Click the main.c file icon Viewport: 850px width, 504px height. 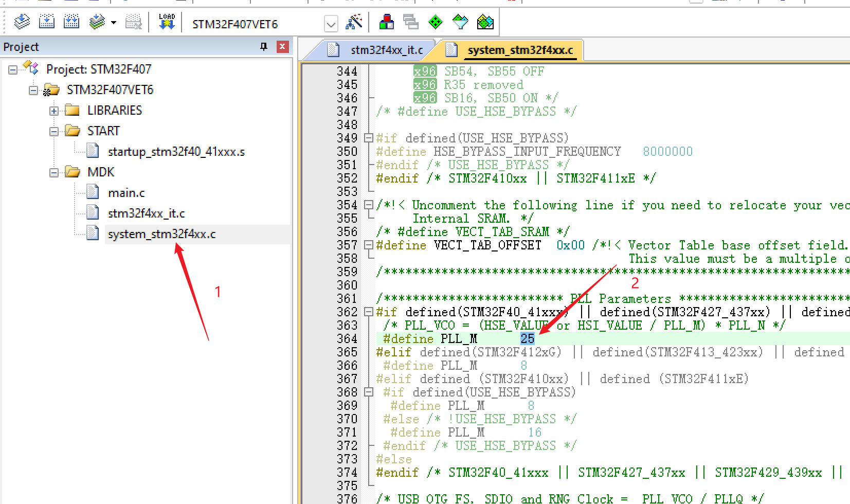[x=93, y=192]
